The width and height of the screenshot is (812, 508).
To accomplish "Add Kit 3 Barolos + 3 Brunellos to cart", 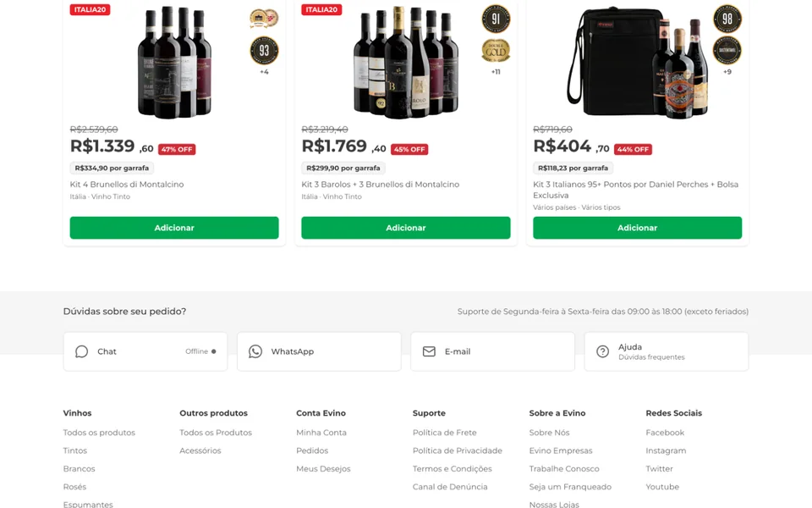I will tap(405, 228).
